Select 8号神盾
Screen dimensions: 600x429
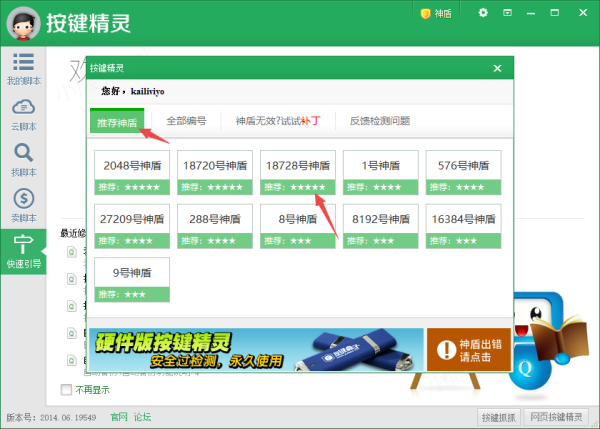298,226
